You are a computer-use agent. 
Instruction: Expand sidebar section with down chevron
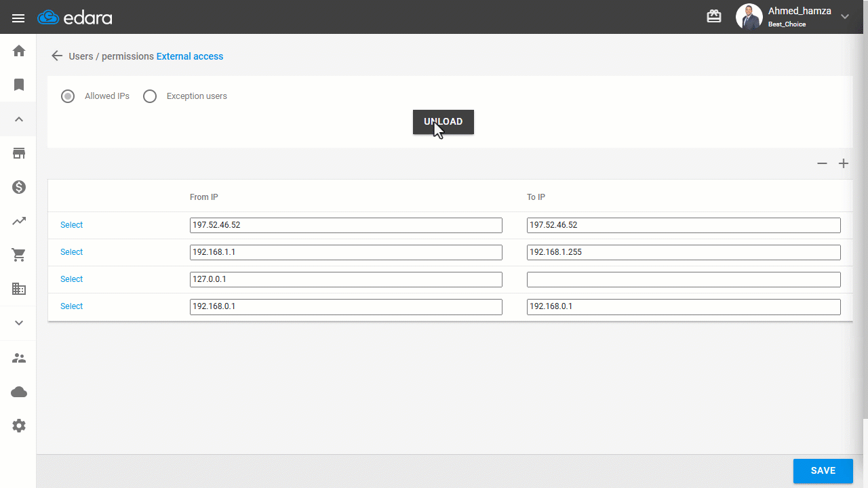tap(19, 323)
